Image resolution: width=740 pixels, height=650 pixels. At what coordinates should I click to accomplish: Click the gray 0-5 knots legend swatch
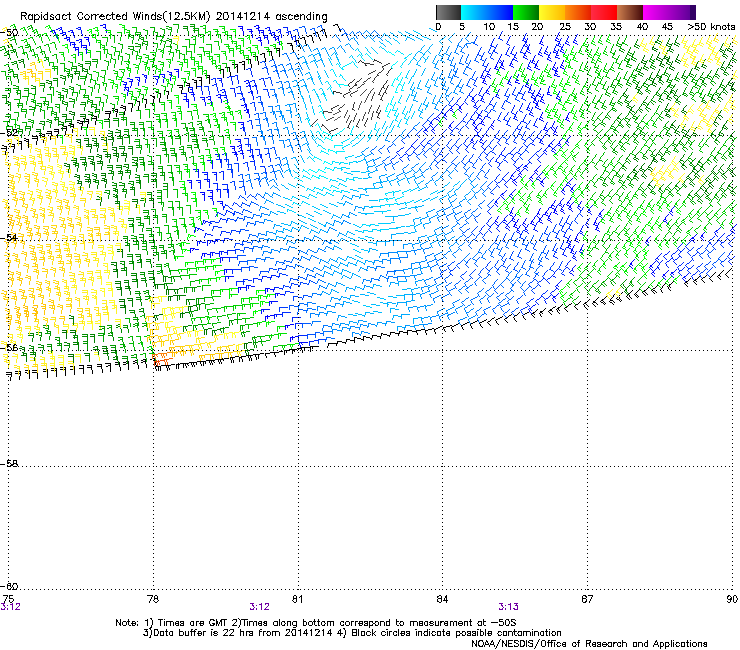click(448, 12)
